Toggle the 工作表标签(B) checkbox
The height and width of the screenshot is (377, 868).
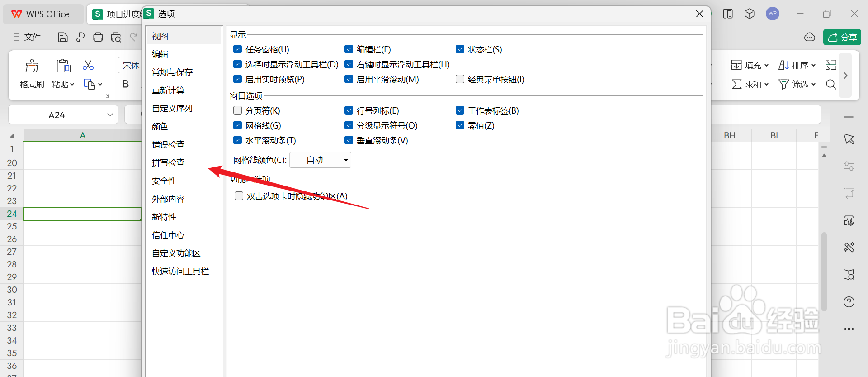click(x=460, y=110)
